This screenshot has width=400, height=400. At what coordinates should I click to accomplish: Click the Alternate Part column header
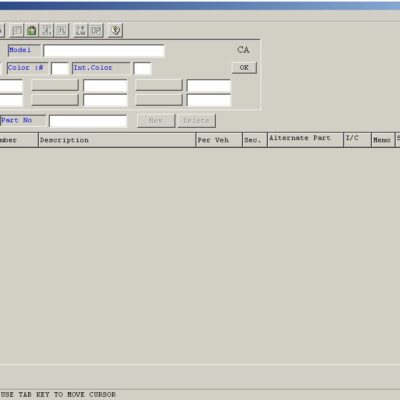[305, 140]
